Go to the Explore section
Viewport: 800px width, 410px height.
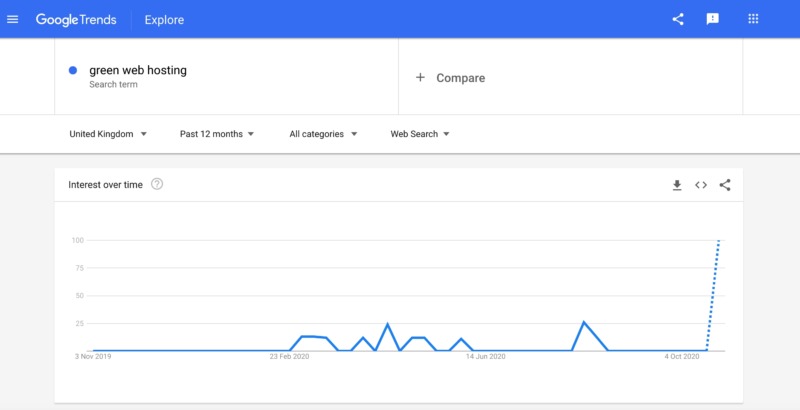point(164,20)
